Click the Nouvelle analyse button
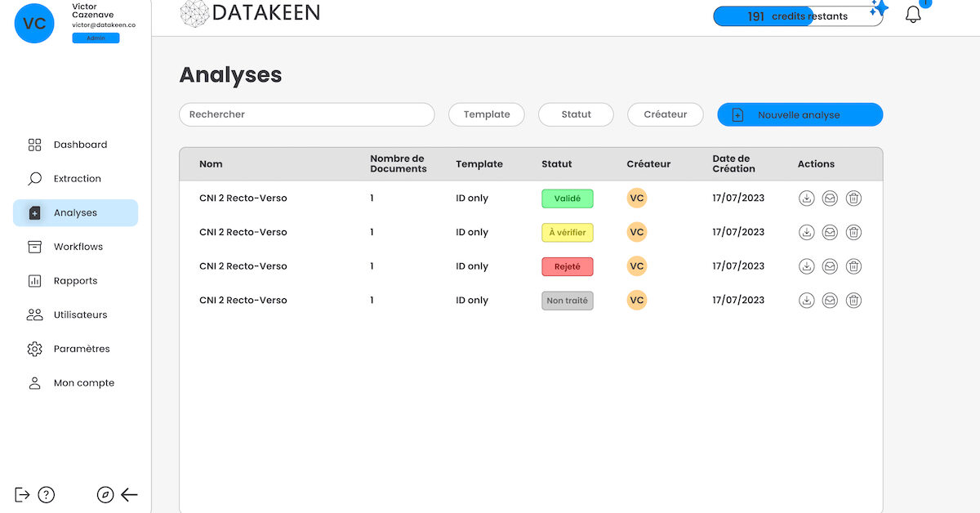 click(800, 114)
